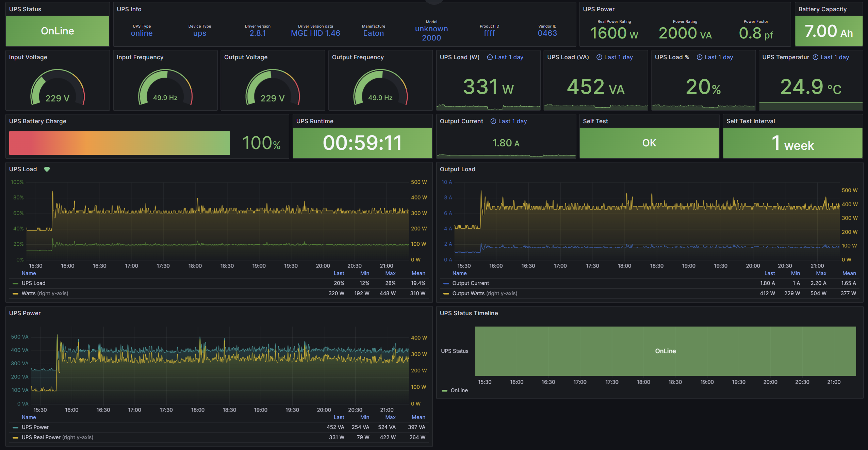Image resolution: width=868 pixels, height=450 pixels.
Task: Click the clock icon in UPS Load (W) panel
Action: point(490,57)
